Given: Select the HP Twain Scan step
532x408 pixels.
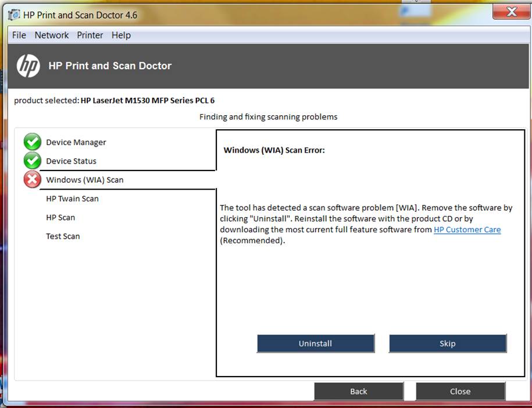Looking at the screenshot, I should point(72,198).
